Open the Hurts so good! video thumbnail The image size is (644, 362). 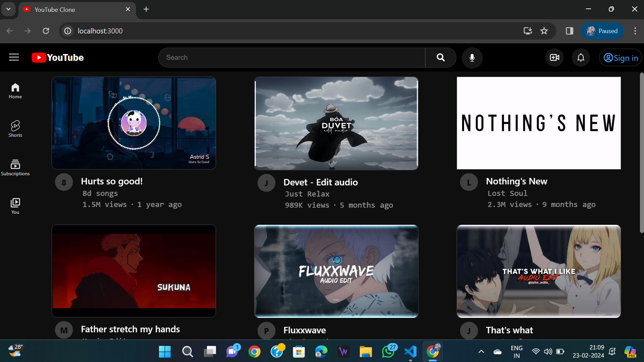click(x=134, y=123)
